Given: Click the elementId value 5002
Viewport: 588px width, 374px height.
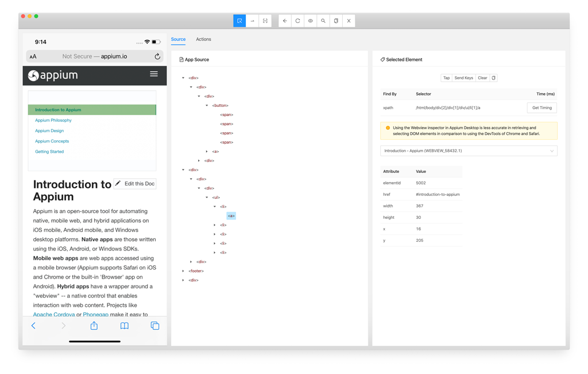Looking at the screenshot, I should click(x=421, y=183).
